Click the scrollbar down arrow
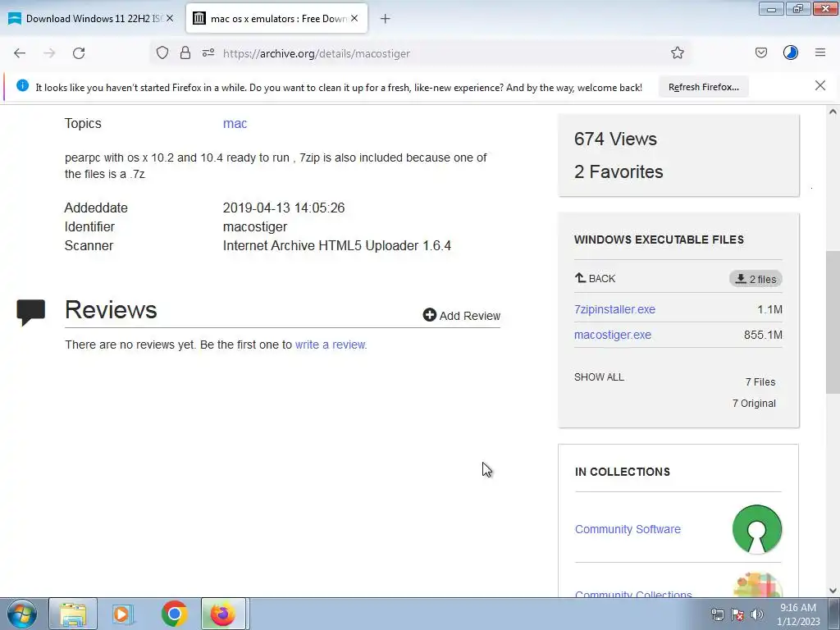Screen dimensions: 840x630 833,591
